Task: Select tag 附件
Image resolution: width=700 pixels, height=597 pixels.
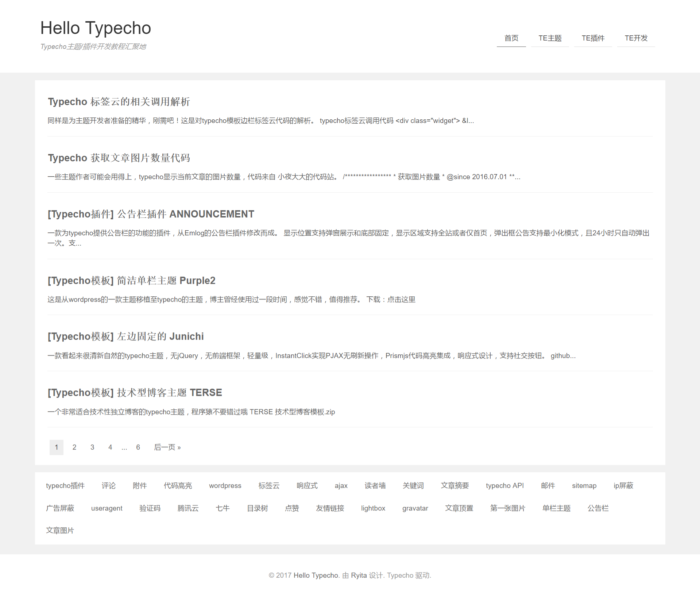Action: pos(140,486)
